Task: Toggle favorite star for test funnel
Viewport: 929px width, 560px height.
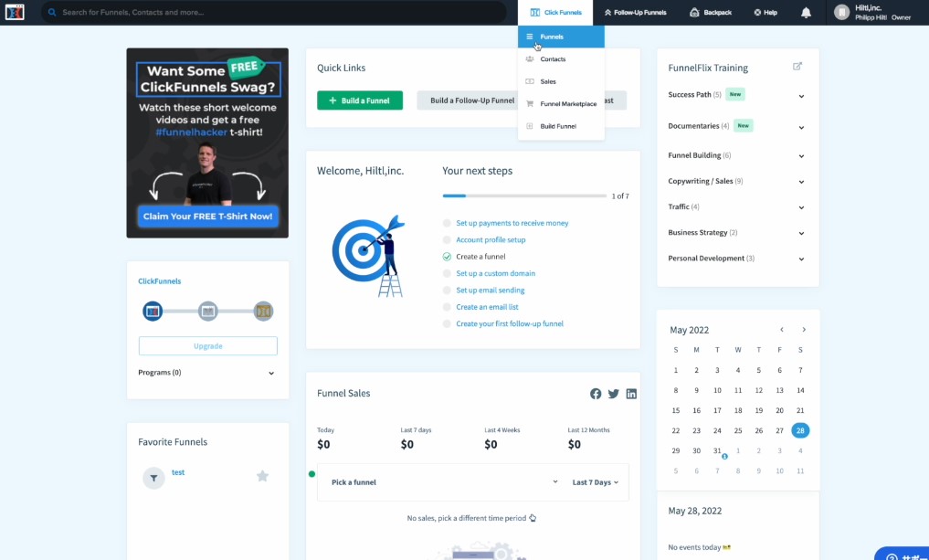Action: [262, 476]
